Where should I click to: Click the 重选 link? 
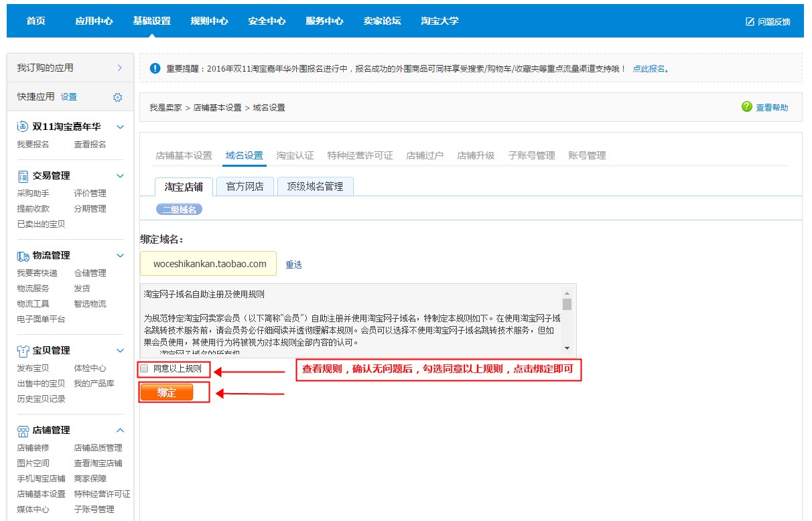[293, 264]
